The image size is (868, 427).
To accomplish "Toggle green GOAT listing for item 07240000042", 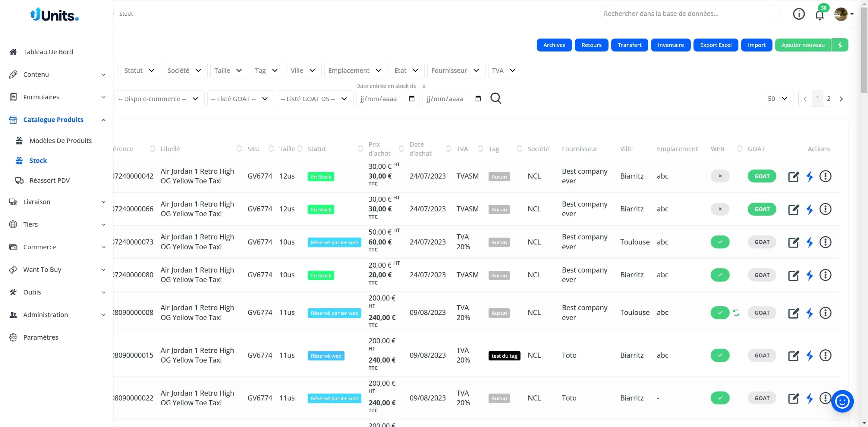I will [762, 176].
